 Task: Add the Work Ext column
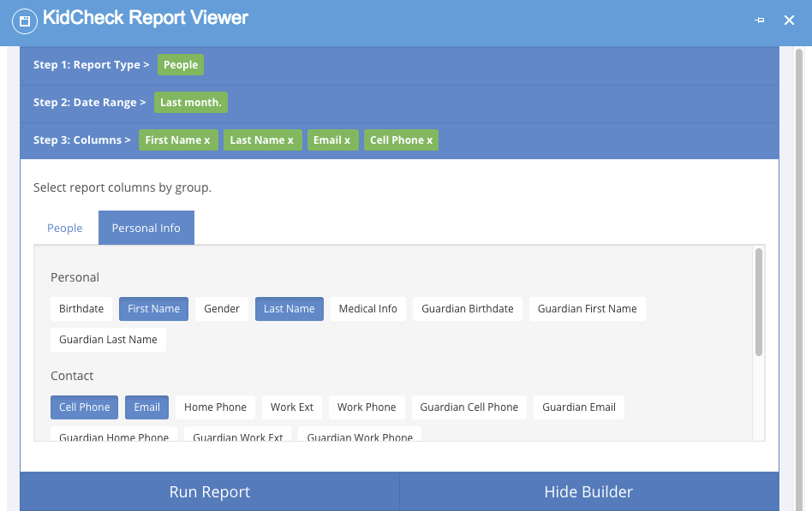click(291, 407)
